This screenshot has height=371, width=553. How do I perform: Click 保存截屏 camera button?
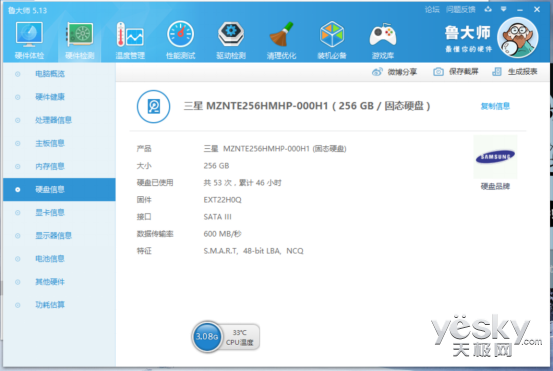(456, 72)
